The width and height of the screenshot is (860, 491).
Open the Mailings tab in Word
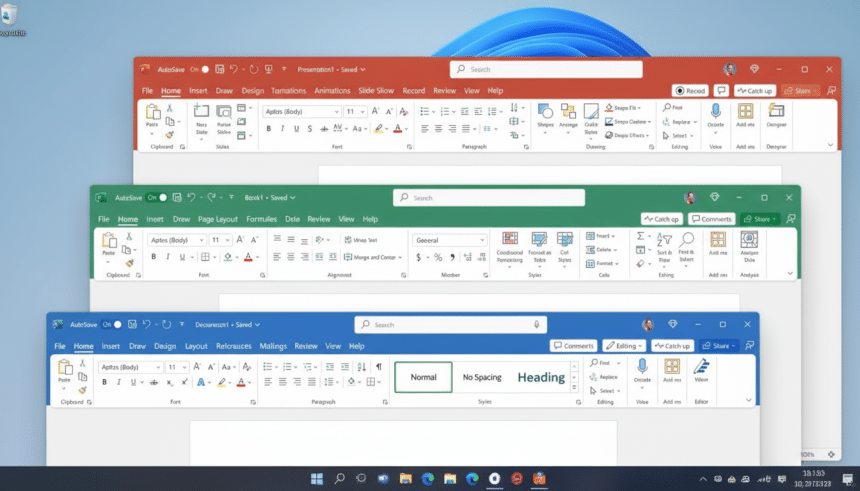tap(273, 346)
